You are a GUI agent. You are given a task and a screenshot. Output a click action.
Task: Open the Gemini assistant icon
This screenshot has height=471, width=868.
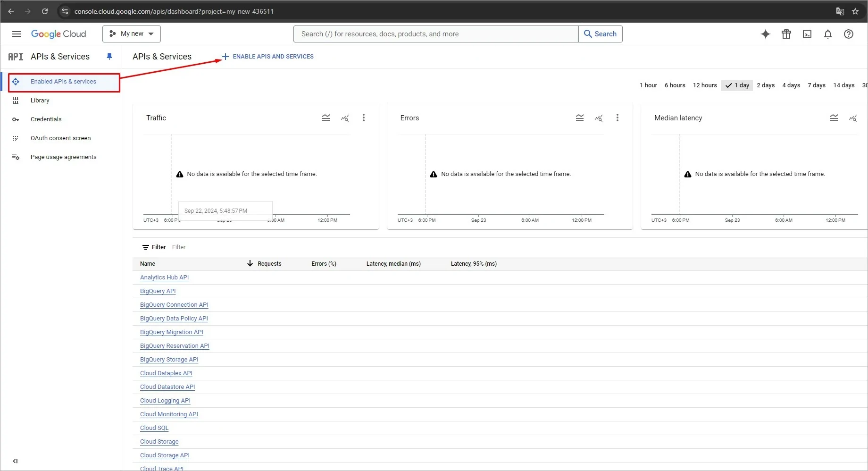(x=766, y=34)
